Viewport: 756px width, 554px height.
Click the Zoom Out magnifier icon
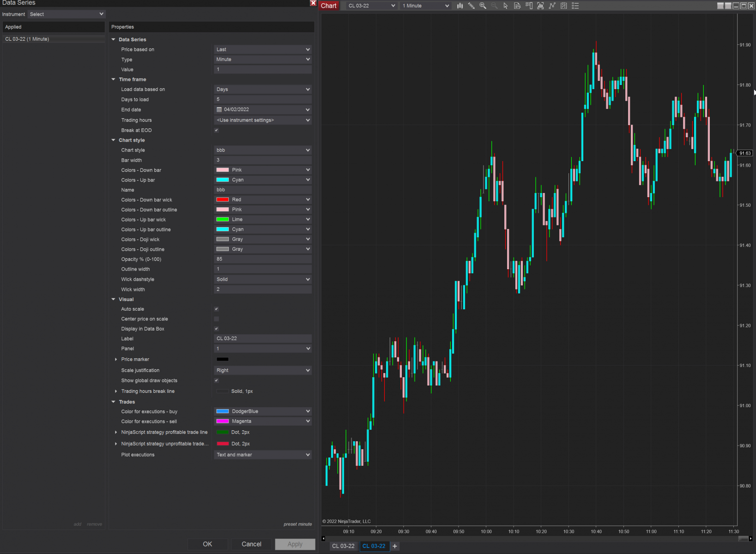[494, 6]
